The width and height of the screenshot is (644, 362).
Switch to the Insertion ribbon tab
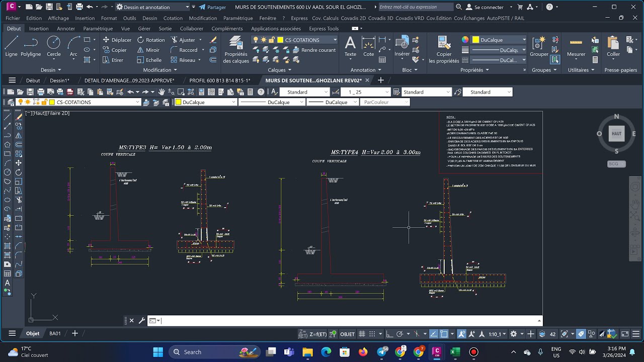[39, 29]
